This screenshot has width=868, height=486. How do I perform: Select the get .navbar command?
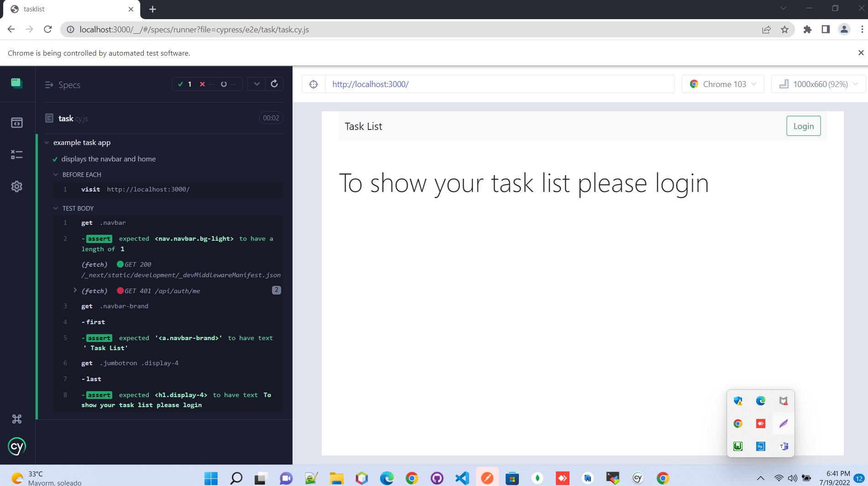click(167, 222)
